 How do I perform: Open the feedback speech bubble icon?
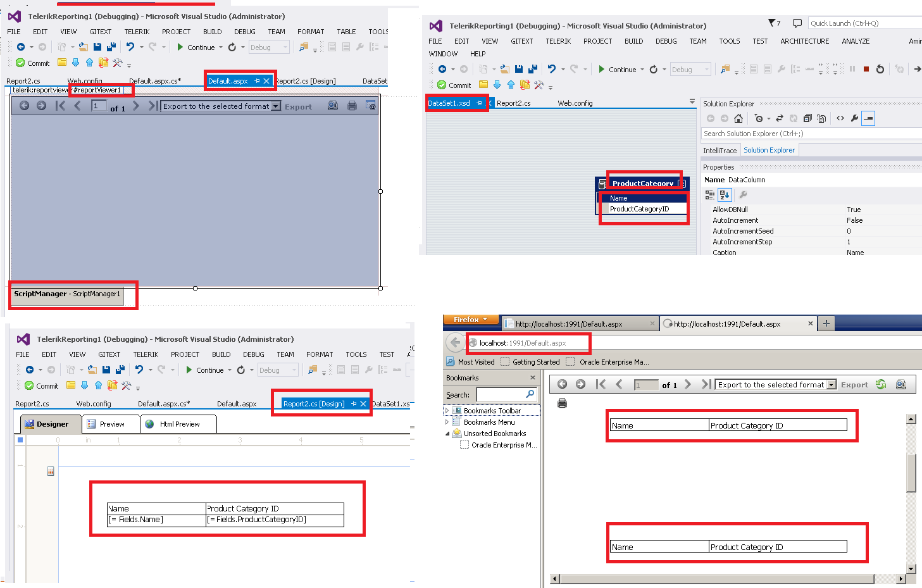coord(797,23)
